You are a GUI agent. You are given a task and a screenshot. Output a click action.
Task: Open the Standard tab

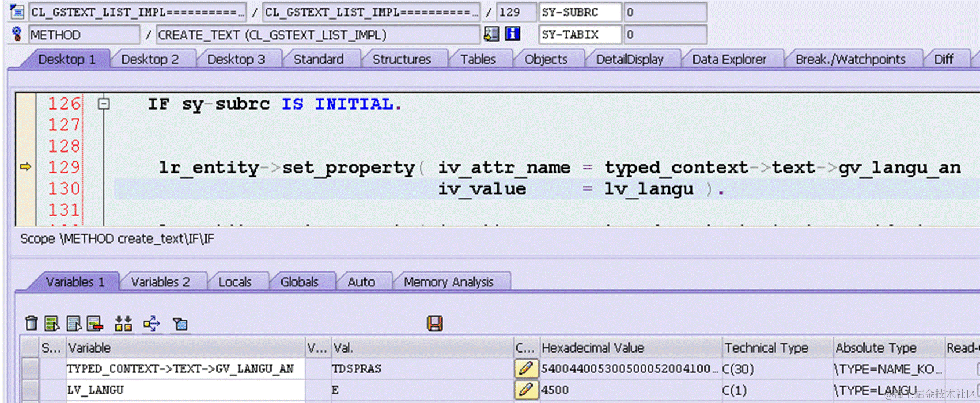(x=319, y=59)
